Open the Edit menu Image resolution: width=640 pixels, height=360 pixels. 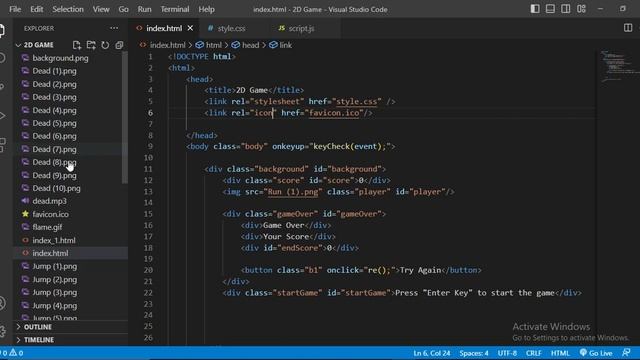point(36,9)
